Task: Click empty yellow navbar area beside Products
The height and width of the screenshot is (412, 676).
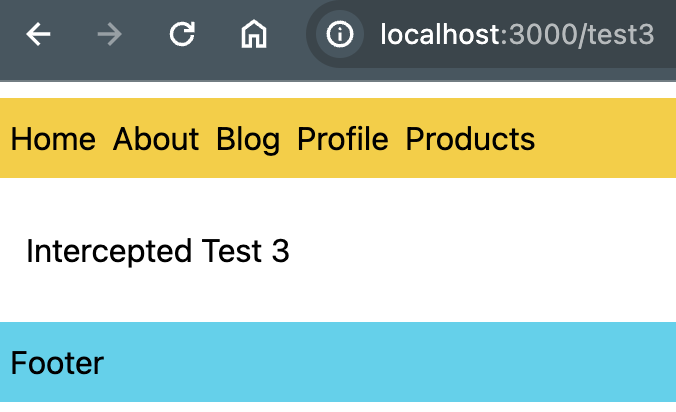Action: [x=605, y=138]
